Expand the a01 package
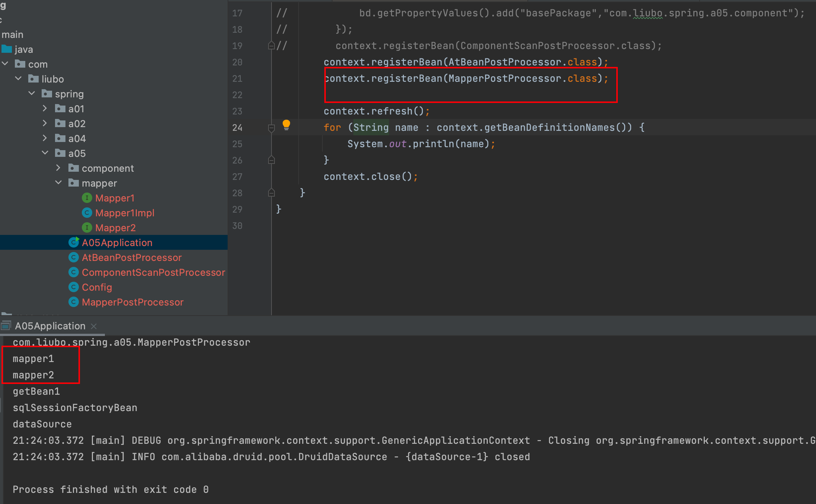Viewport: 816px width, 504px height. click(x=45, y=109)
